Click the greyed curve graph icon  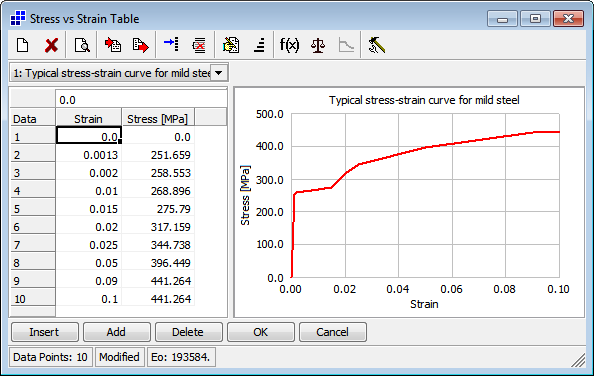pos(346,45)
